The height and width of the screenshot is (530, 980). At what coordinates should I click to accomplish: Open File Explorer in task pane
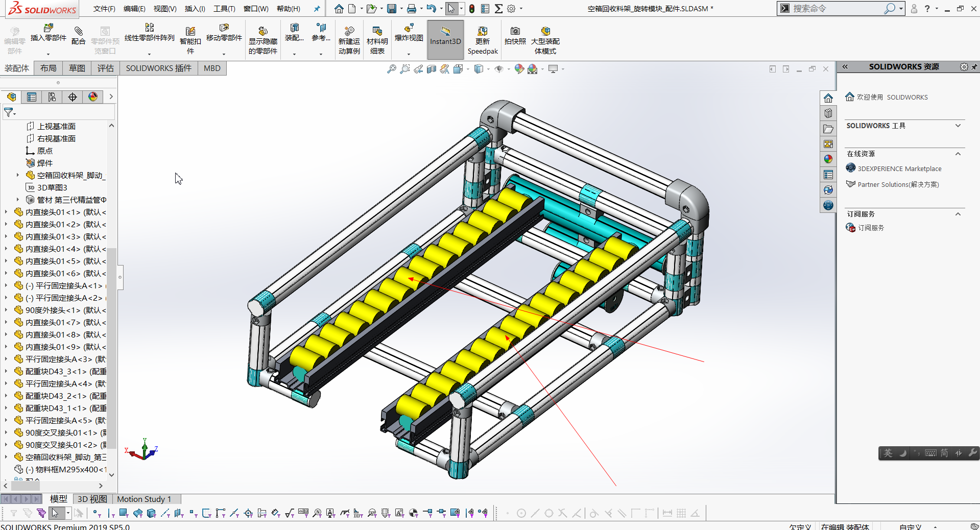pos(828,129)
